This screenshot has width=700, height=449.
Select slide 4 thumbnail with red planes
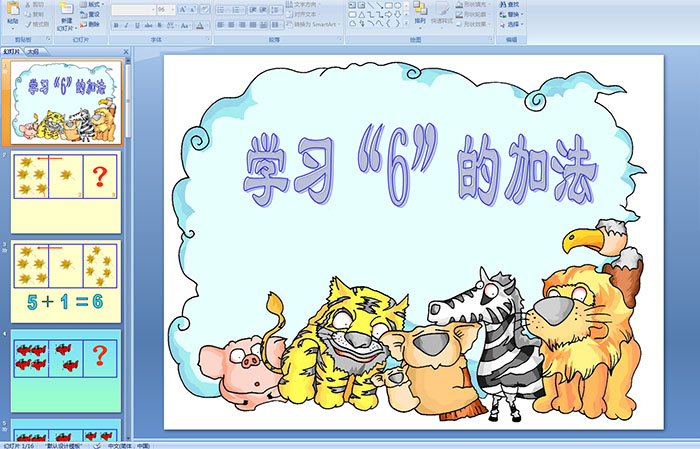pyautogui.click(x=66, y=370)
